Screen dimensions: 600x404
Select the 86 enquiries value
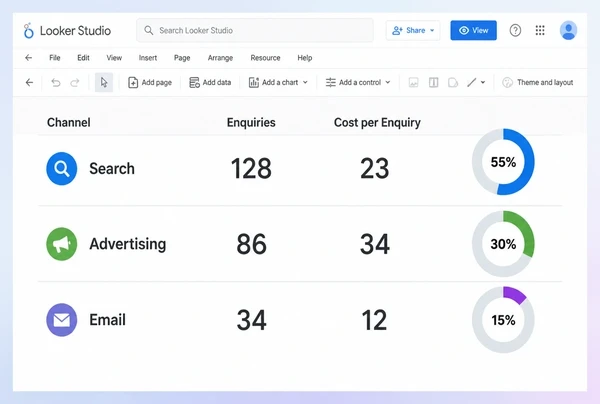coord(251,244)
